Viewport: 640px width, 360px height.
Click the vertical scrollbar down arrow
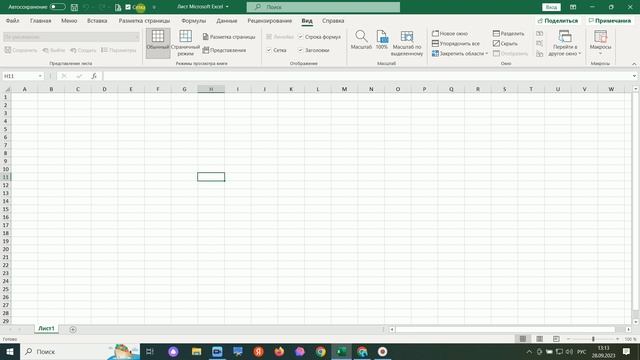pos(636,322)
